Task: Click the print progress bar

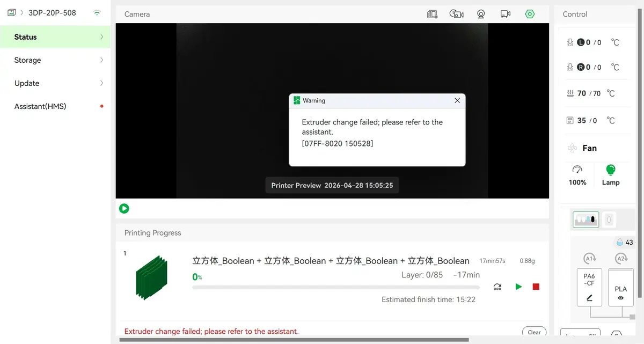Action: [x=336, y=288]
